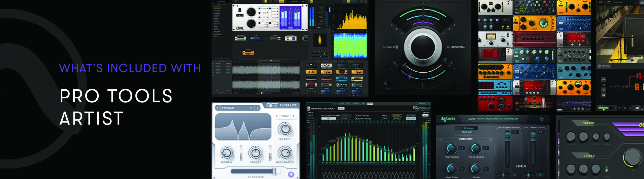Toggle the ACTIVE button in EQuivocate

tap(341, 108)
